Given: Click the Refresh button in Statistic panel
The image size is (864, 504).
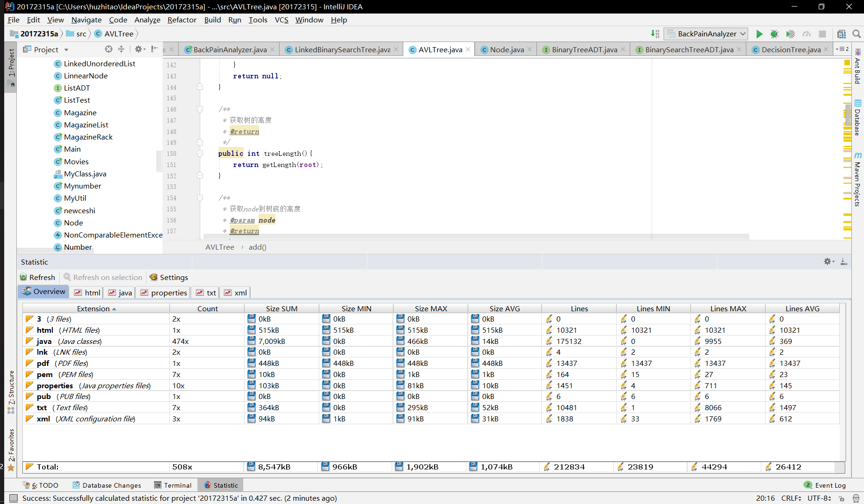Looking at the screenshot, I should click(37, 277).
